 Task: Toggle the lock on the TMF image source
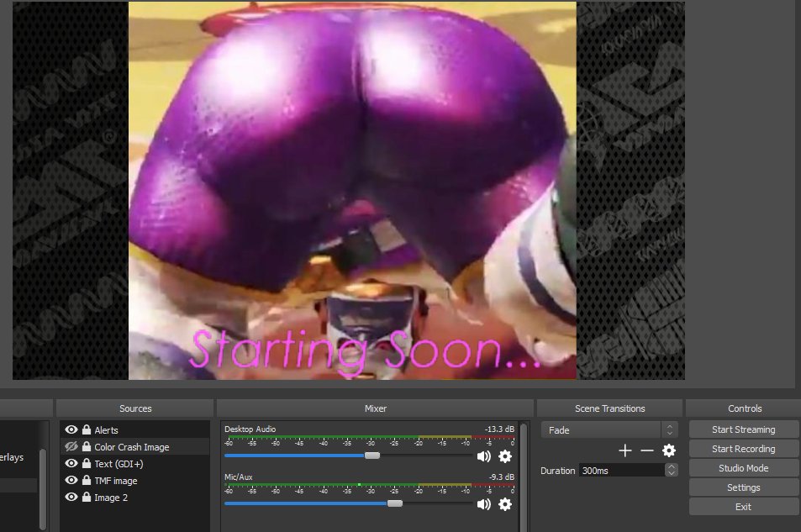click(87, 481)
